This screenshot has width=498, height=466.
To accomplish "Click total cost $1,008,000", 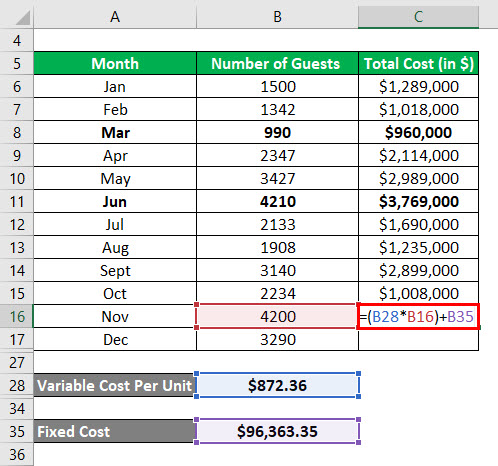I will [418, 293].
